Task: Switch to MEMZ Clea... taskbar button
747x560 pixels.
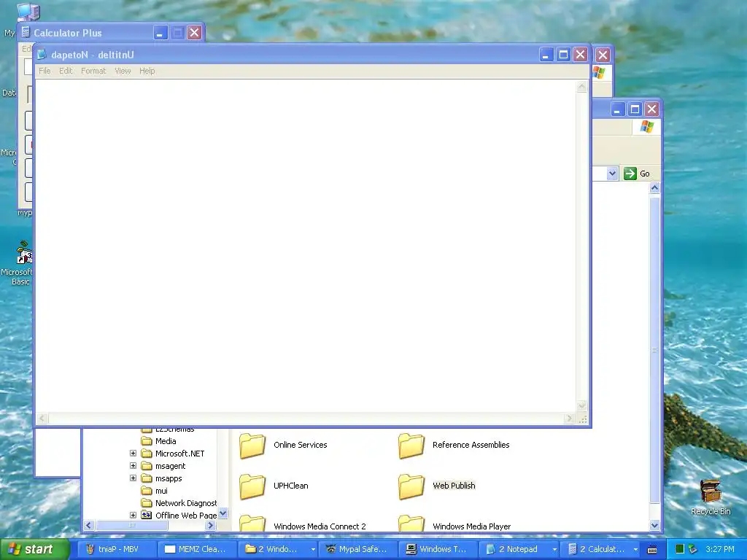Action: click(x=198, y=549)
